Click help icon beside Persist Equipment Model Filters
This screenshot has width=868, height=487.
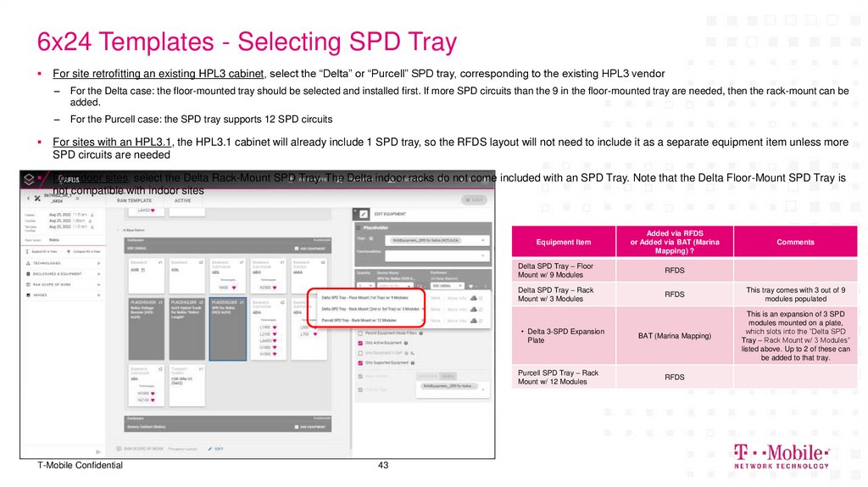click(421, 333)
